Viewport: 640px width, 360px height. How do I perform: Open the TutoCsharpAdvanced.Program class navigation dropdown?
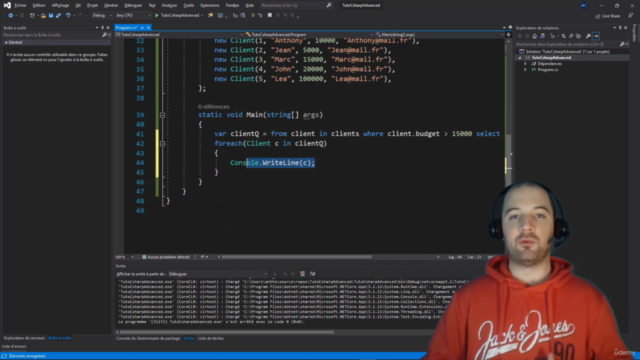point(309,35)
